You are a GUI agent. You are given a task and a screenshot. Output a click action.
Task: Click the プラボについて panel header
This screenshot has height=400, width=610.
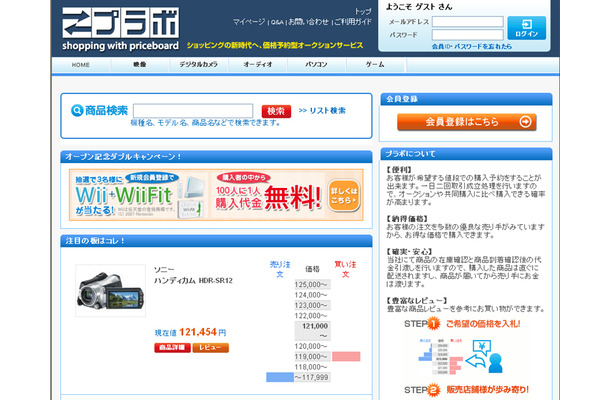point(466,154)
